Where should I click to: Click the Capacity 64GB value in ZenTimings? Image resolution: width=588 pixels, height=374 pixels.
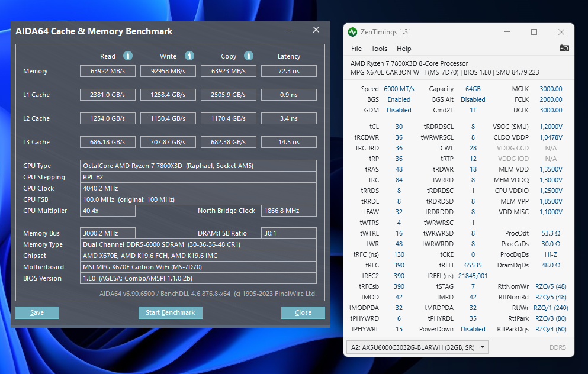coord(473,89)
